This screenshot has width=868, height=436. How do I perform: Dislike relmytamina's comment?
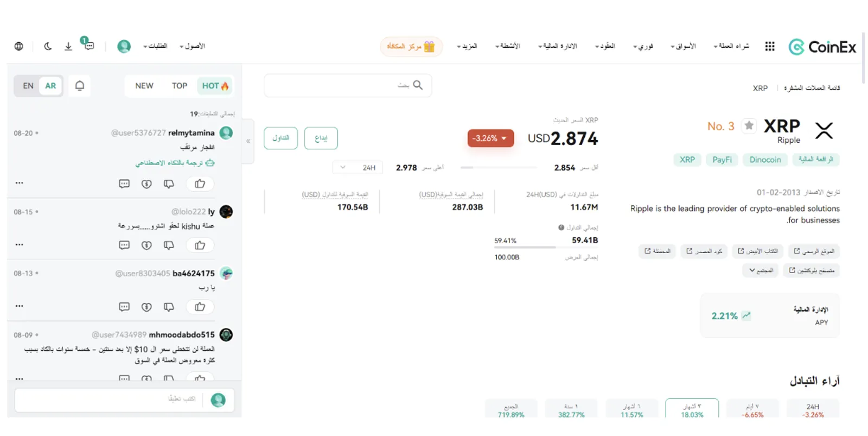point(169,184)
